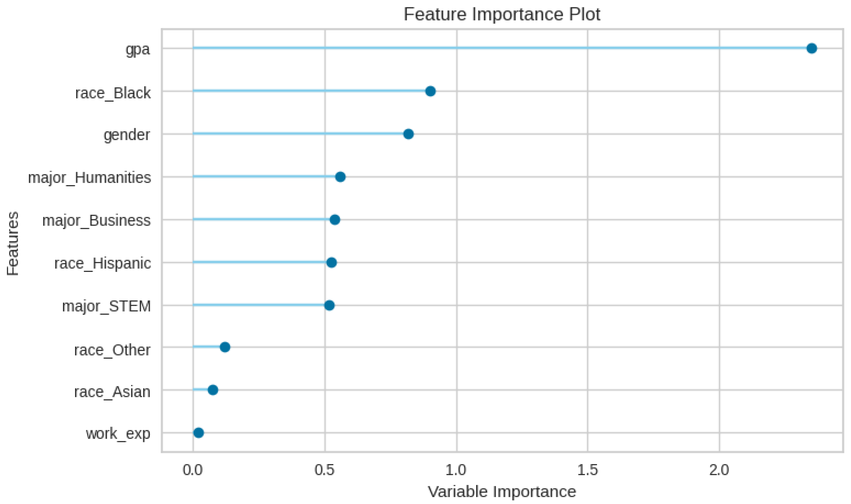Click the gpa feature label
Viewport: 851px width, 504px height.
pyautogui.click(x=138, y=50)
